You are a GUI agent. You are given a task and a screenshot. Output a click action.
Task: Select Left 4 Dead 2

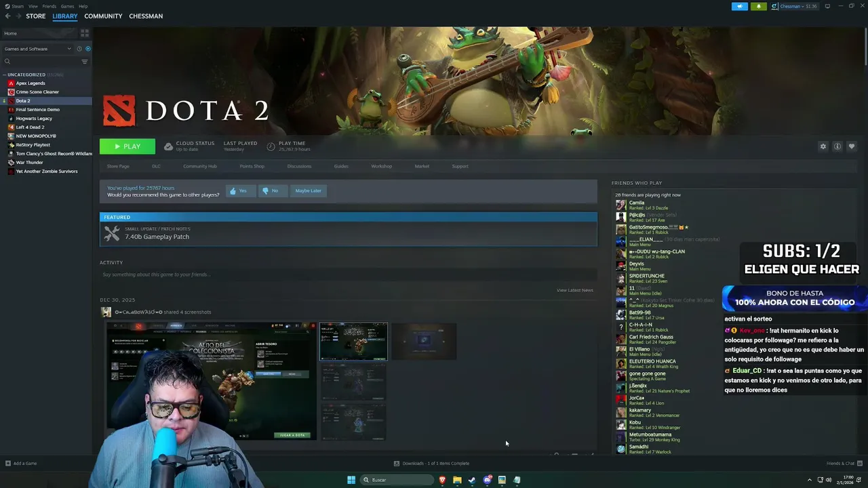[30, 127]
